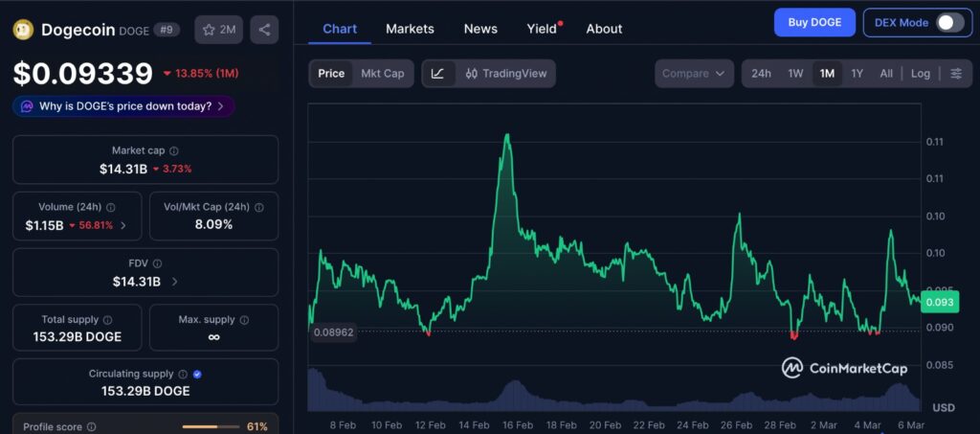Image resolution: width=980 pixels, height=434 pixels.
Task: Switch to line chart view icon
Action: [438, 74]
